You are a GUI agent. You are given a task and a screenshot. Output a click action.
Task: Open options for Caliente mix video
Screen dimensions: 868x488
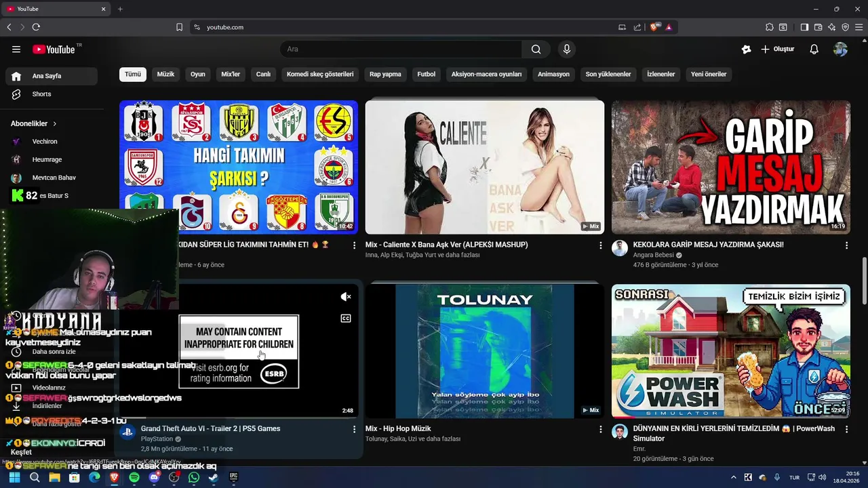coord(600,245)
